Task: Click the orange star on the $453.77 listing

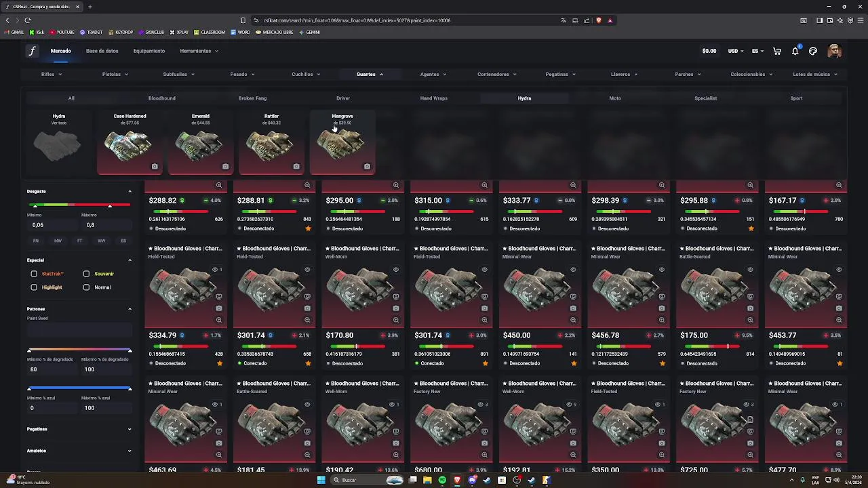Action: tap(840, 363)
